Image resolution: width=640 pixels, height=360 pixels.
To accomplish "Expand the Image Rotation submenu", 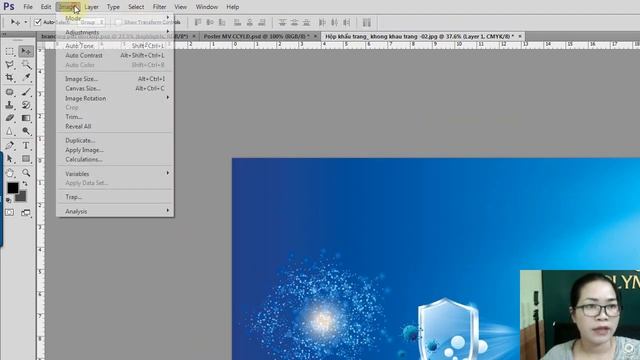I will [x=115, y=98].
